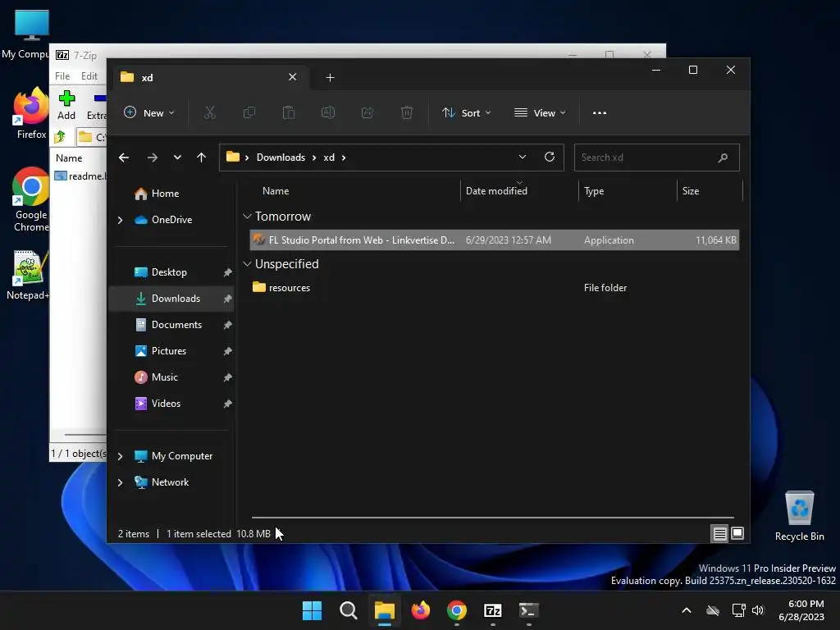Show hidden system tray icons

coord(687,610)
